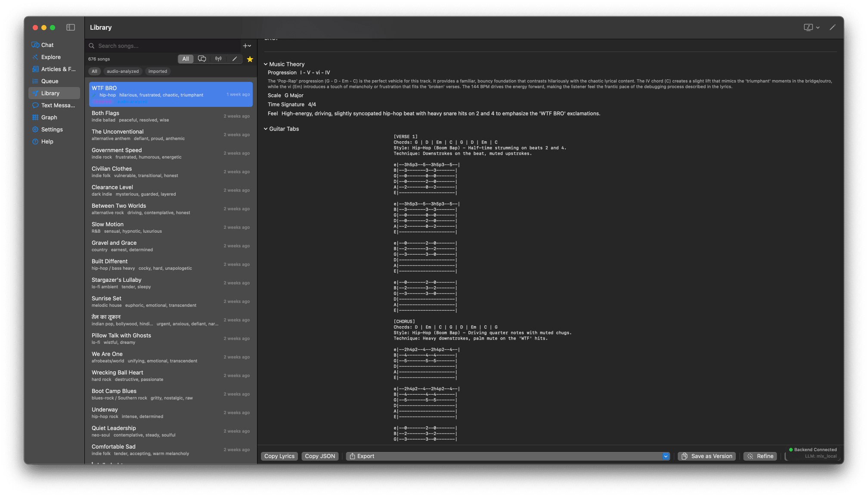Click the pencil edit icon in titlebar
868x496 pixels.
(x=833, y=27)
